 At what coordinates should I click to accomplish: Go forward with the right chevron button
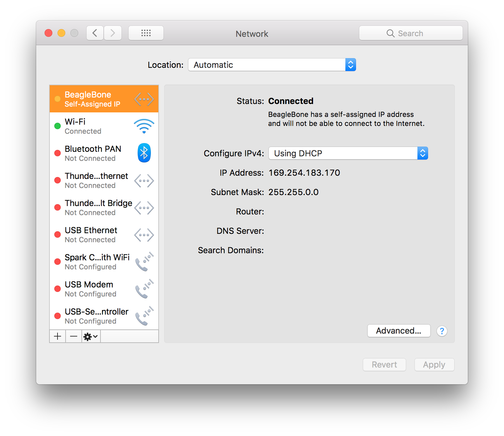coord(113,33)
